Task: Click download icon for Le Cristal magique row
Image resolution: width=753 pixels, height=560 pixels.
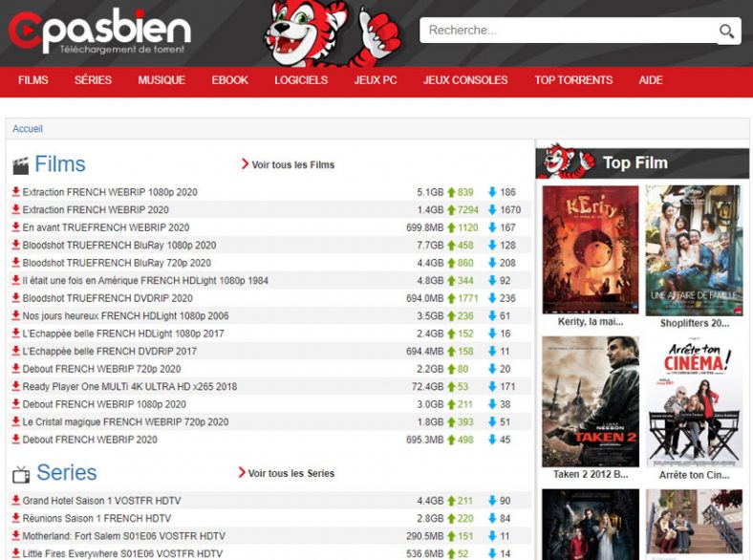Action: 16,421
